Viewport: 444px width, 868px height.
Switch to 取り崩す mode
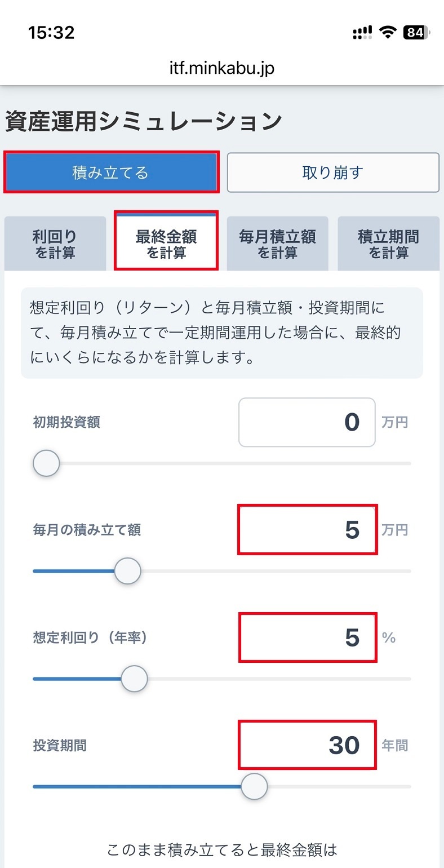coord(333,172)
